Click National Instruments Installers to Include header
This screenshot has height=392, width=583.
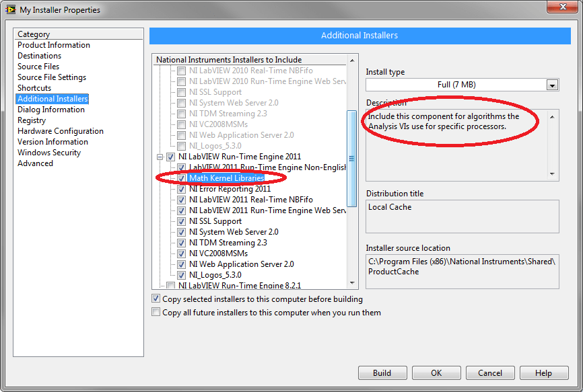point(250,60)
